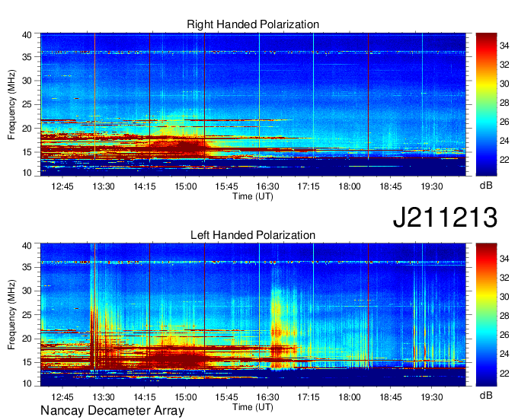Click the "14:15" time tick under Right Handed plot
518x420 pixels.
(145, 186)
